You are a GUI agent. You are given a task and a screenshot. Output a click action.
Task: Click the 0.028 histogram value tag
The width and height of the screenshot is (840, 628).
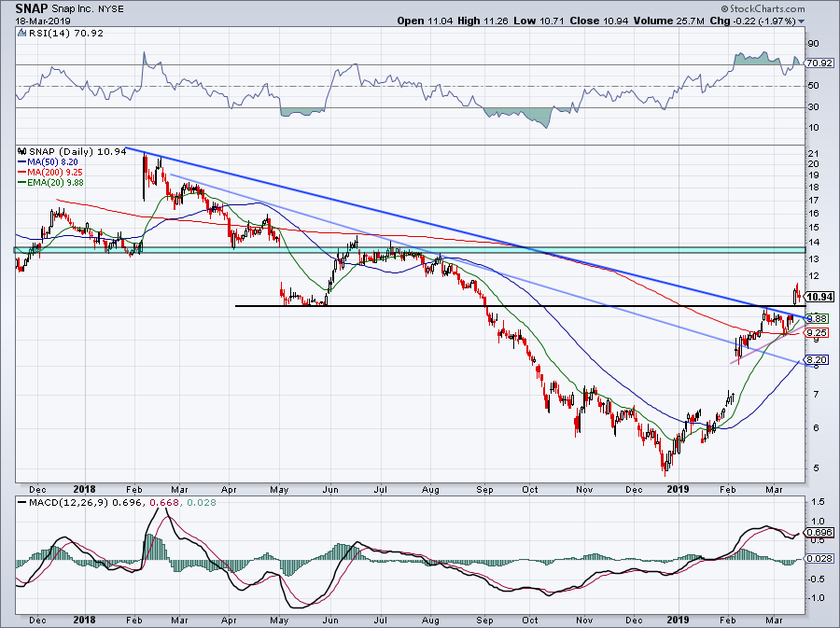coord(819,558)
